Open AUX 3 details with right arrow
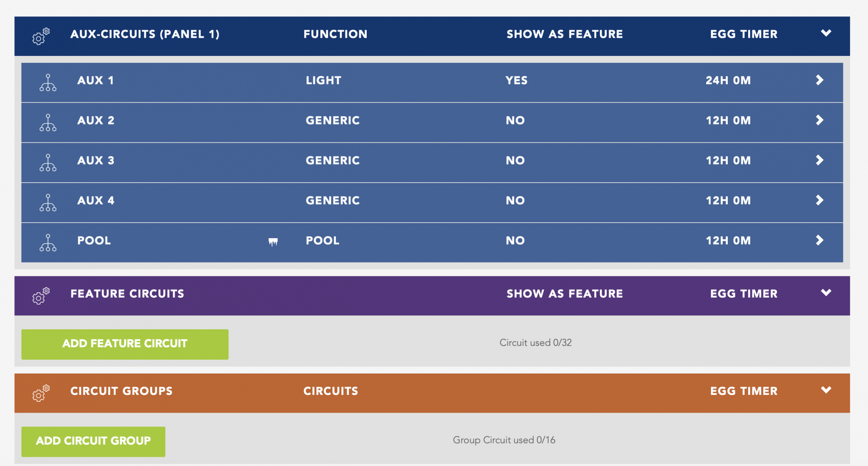This screenshot has height=466, width=868. (x=819, y=160)
